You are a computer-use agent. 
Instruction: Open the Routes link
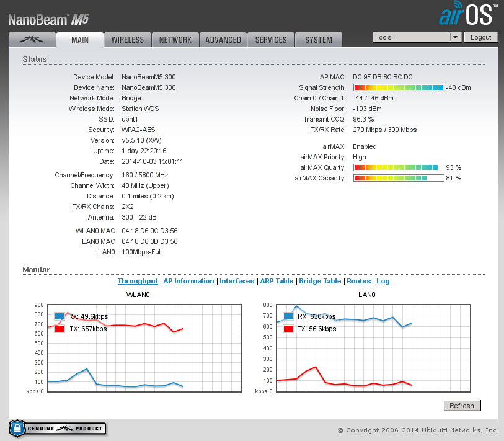[359, 281]
